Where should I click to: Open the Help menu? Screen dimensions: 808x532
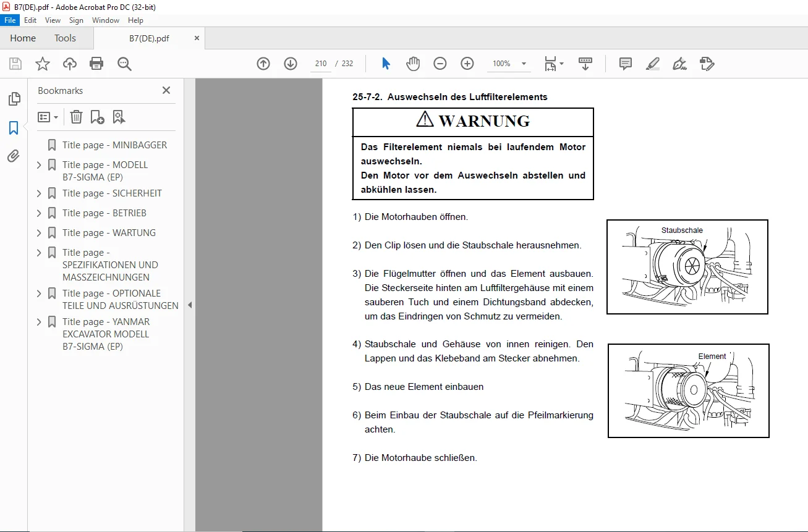point(135,20)
